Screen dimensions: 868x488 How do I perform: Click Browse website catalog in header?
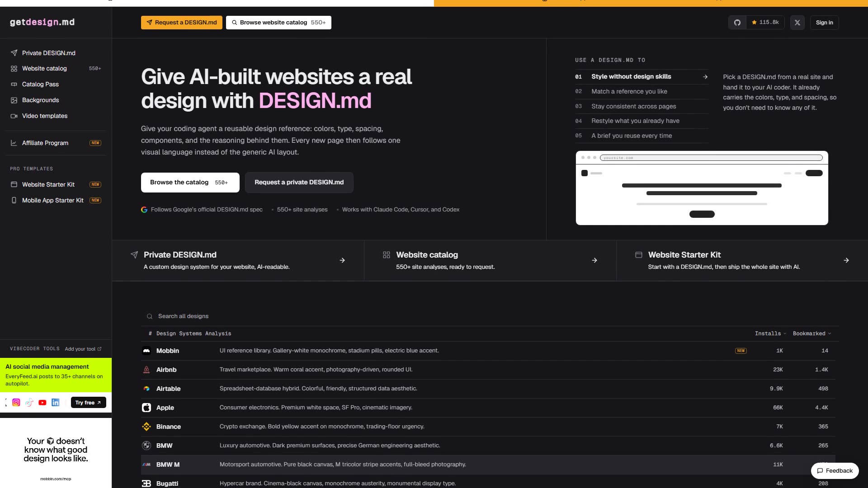tap(278, 23)
